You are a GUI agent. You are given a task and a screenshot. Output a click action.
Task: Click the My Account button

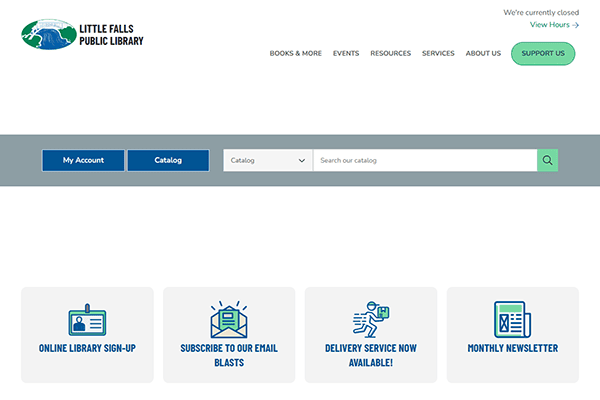[x=83, y=160]
